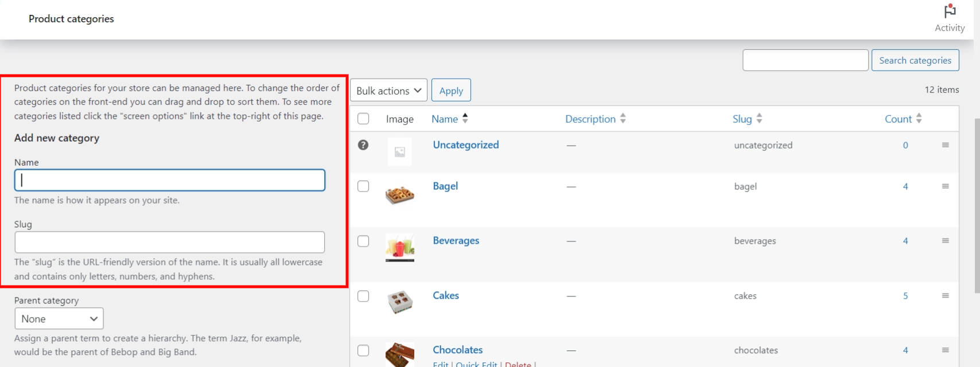This screenshot has width=980, height=367.
Task: Click the Description column sort arrows
Action: click(623, 119)
